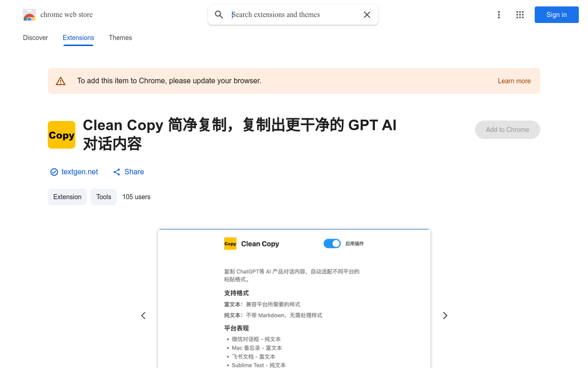Click the 微信对话框 - 纯文本 list item
The width and height of the screenshot is (588, 368).
point(256,339)
